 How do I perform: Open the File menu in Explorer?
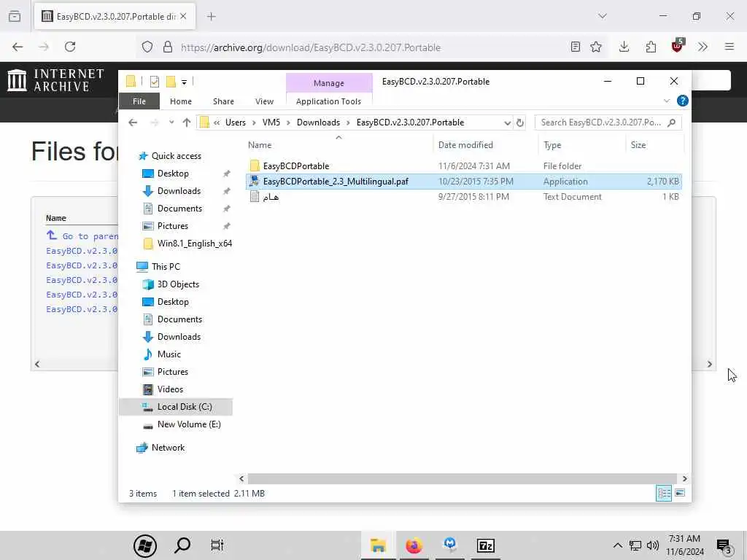tap(139, 101)
